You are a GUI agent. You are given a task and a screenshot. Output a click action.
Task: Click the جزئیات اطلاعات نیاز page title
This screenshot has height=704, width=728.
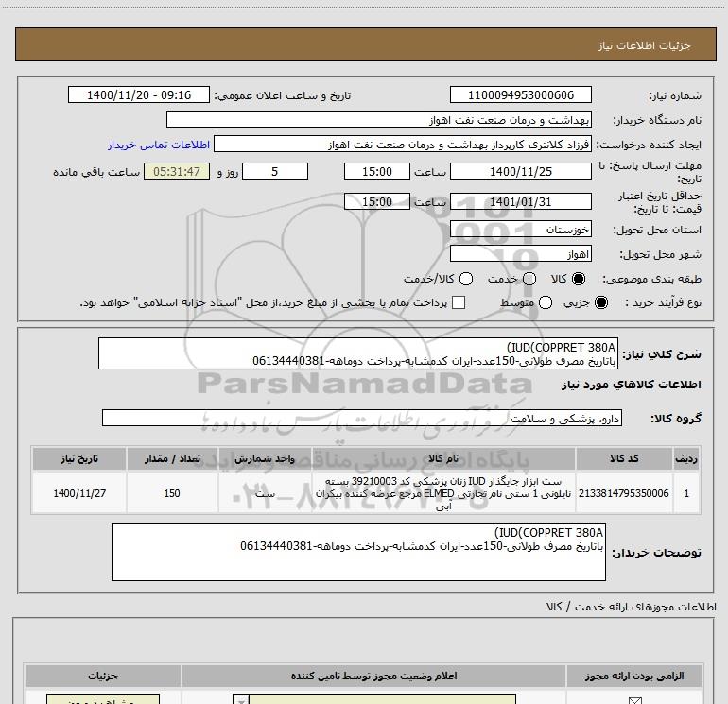[x=645, y=45]
